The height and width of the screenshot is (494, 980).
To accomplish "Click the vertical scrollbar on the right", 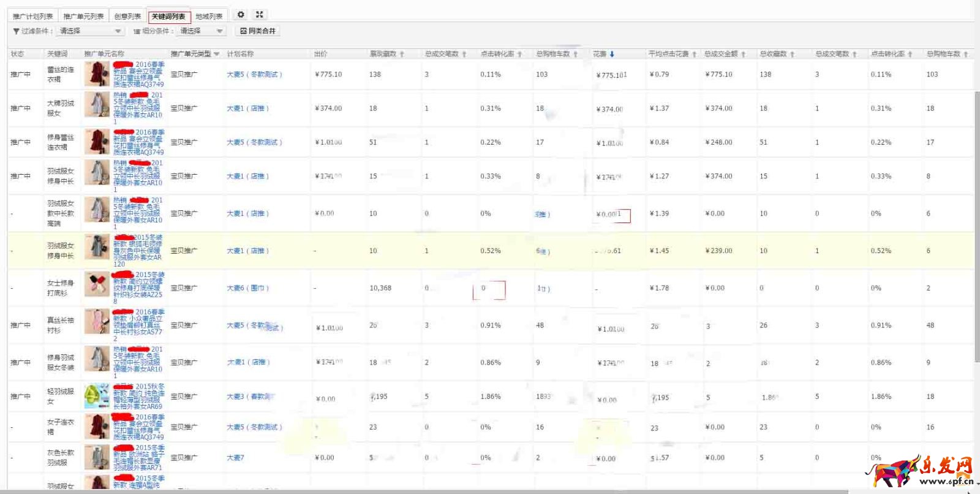I will [x=976, y=245].
